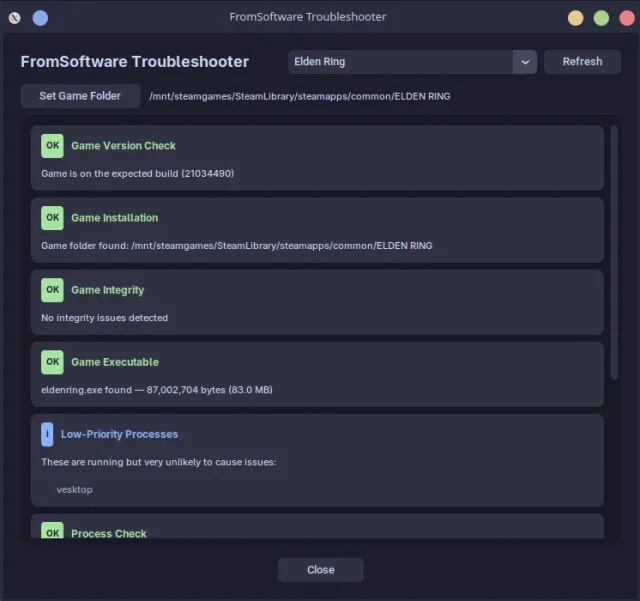
Task: Click the app icon in the title bar
Action: click(15, 18)
